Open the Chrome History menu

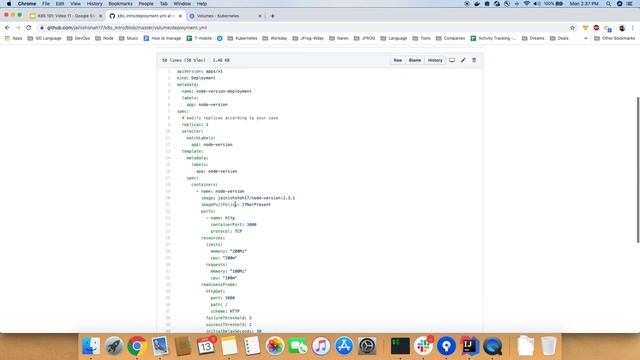94,4
